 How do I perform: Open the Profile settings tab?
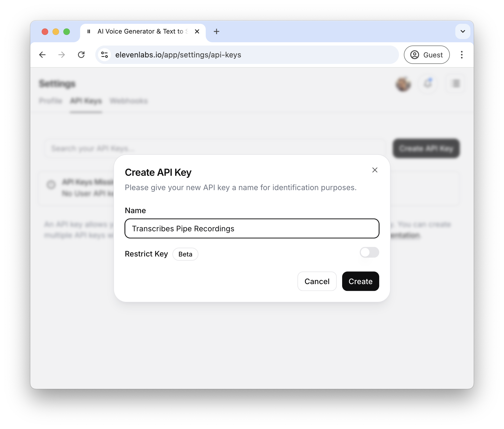pyautogui.click(x=50, y=101)
